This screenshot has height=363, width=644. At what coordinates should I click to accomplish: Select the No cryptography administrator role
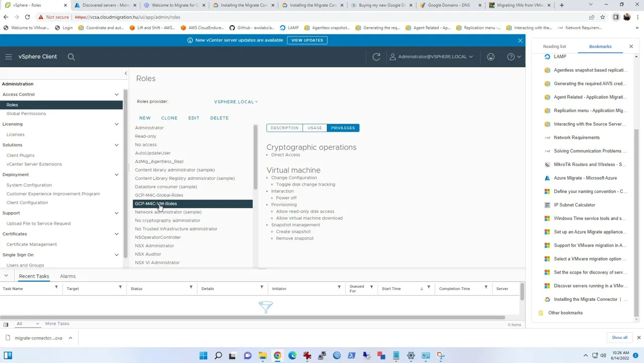167,221
